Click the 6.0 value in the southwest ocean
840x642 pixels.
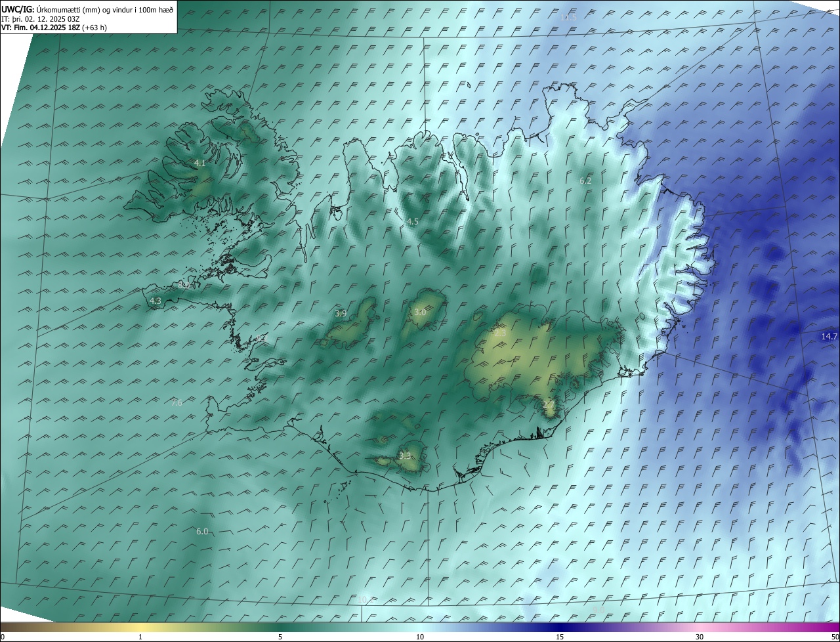(202, 532)
